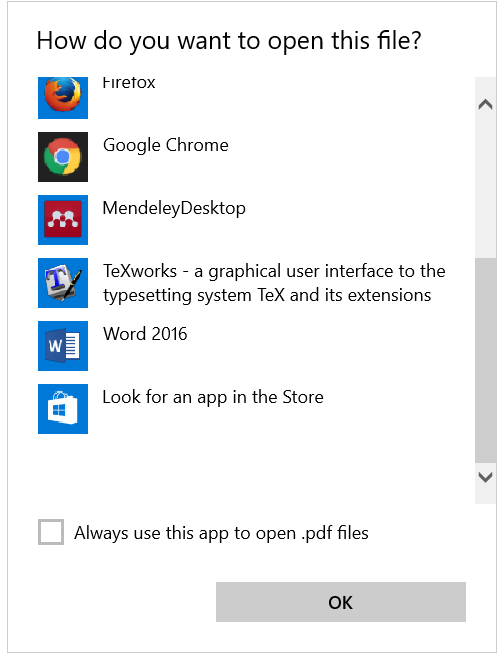Select the "Word 2016" label
Viewport: 498px width, 655px height.
(x=145, y=334)
